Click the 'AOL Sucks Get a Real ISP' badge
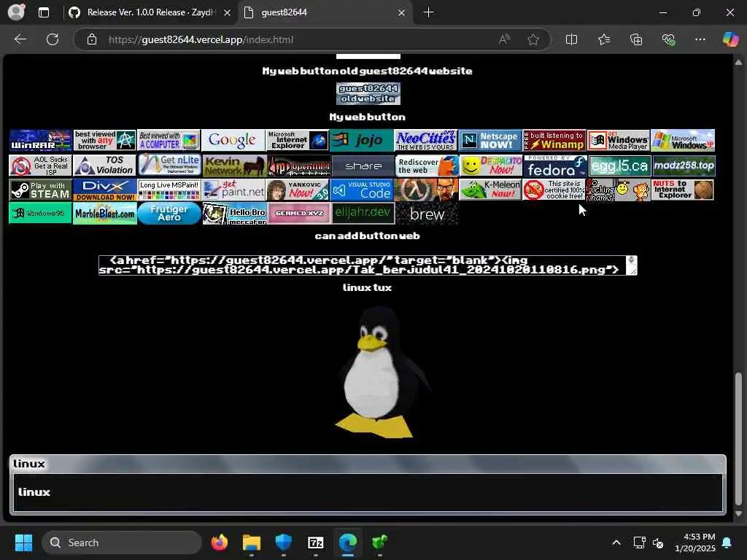Image resolution: width=747 pixels, height=560 pixels. (41, 166)
